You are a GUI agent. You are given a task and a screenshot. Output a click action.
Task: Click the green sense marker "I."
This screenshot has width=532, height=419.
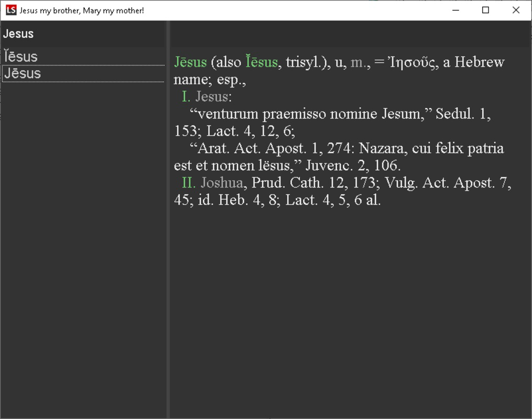pos(186,96)
